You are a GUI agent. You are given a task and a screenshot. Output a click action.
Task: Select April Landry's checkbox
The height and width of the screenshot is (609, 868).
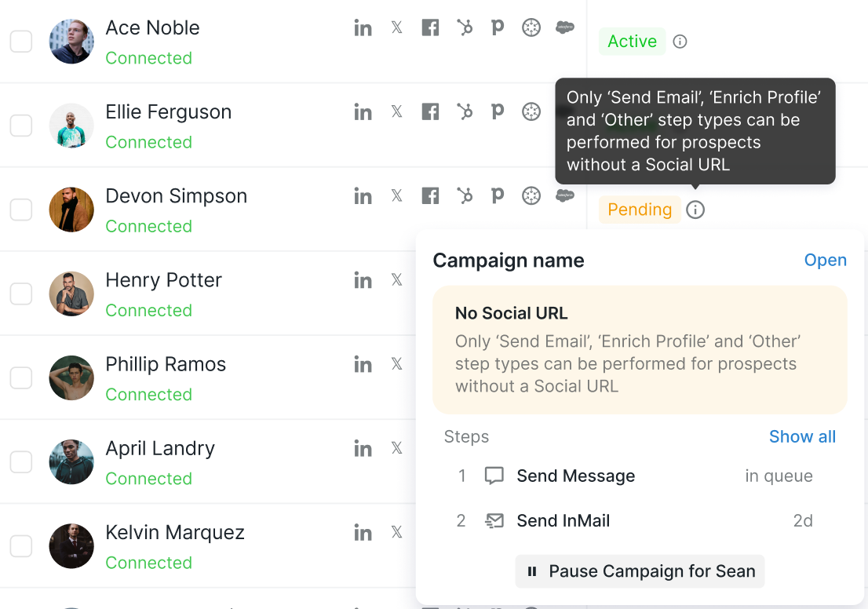[21, 462]
